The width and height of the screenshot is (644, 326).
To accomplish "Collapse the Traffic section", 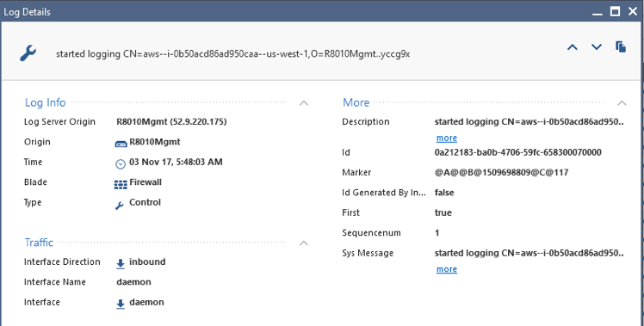I will pos(304,243).
